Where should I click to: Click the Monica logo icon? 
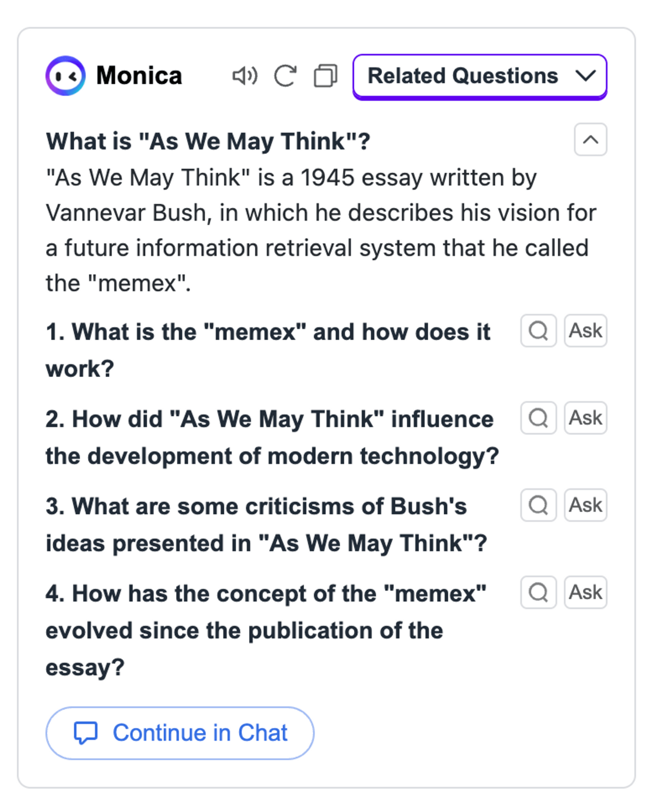pyautogui.click(x=65, y=76)
